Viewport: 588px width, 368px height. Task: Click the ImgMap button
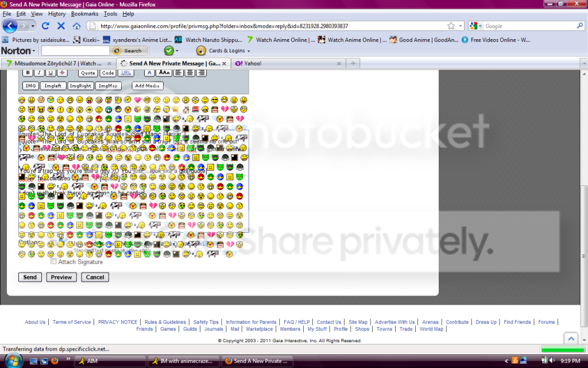coord(108,86)
